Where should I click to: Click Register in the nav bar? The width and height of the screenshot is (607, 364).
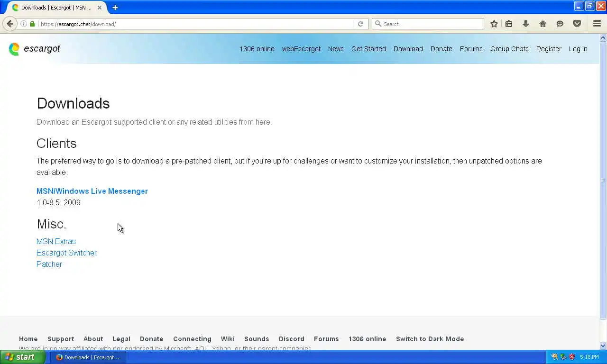pyautogui.click(x=549, y=49)
